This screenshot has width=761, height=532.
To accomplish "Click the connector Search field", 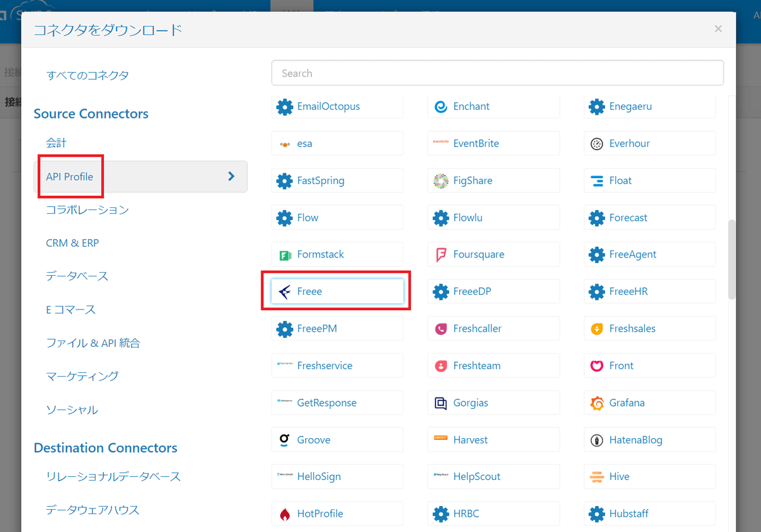I will click(x=497, y=73).
